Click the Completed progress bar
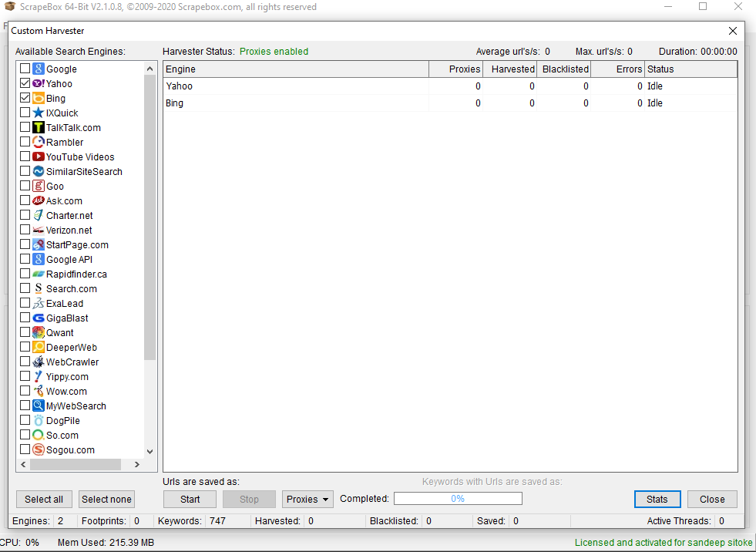 coord(458,499)
